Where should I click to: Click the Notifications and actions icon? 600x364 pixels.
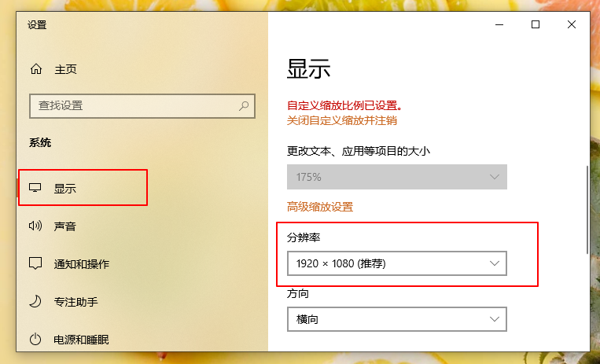point(35,263)
